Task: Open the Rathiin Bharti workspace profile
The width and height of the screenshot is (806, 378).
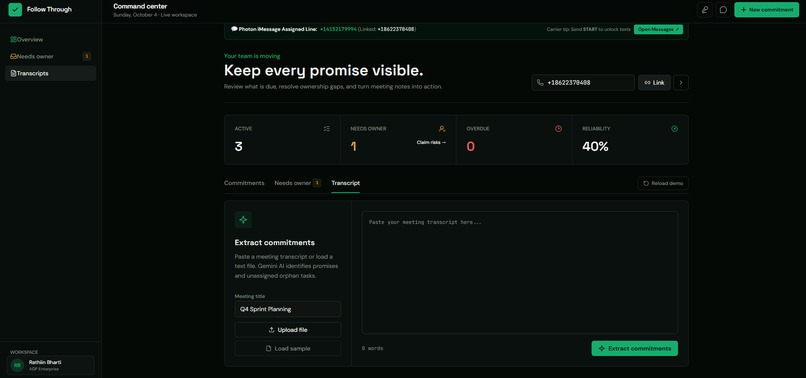Action: tap(50, 365)
